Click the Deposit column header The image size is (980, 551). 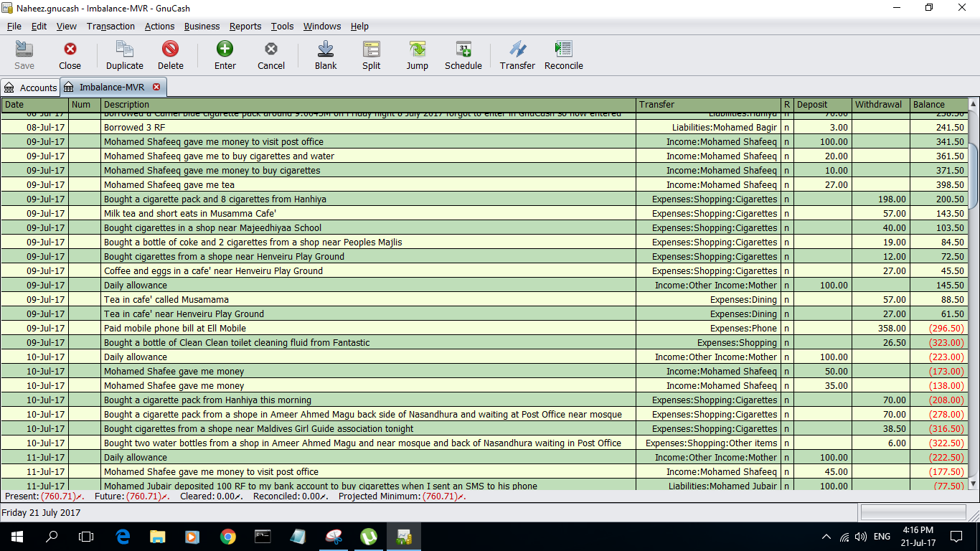(823, 105)
